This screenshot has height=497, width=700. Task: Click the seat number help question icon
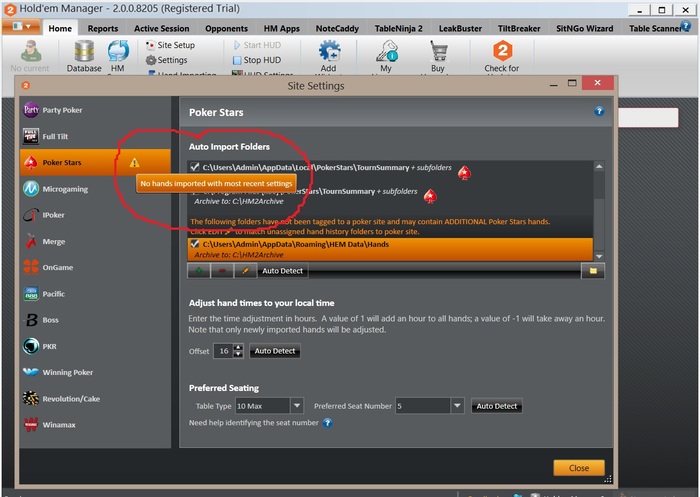click(327, 422)
